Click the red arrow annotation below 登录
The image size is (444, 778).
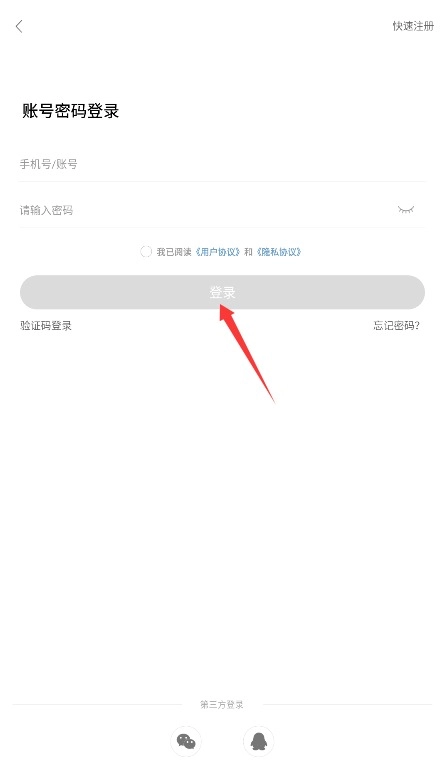tap(247, 353)
